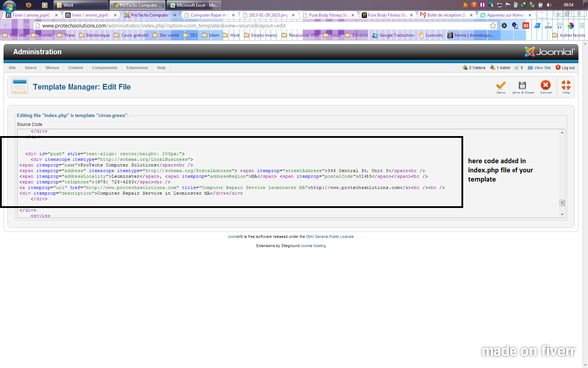
Task: Open the Components menu
Action: 104,68
